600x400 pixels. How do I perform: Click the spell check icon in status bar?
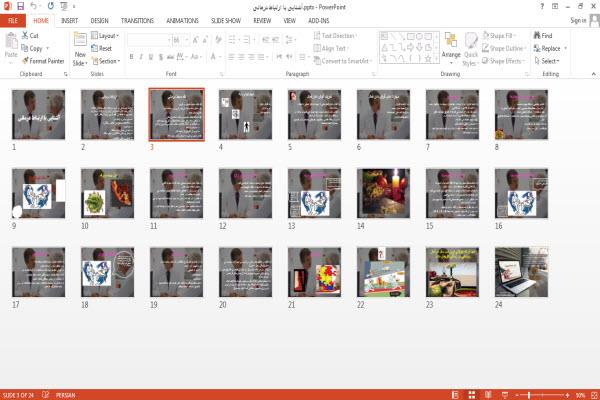[x=46, y=395]
